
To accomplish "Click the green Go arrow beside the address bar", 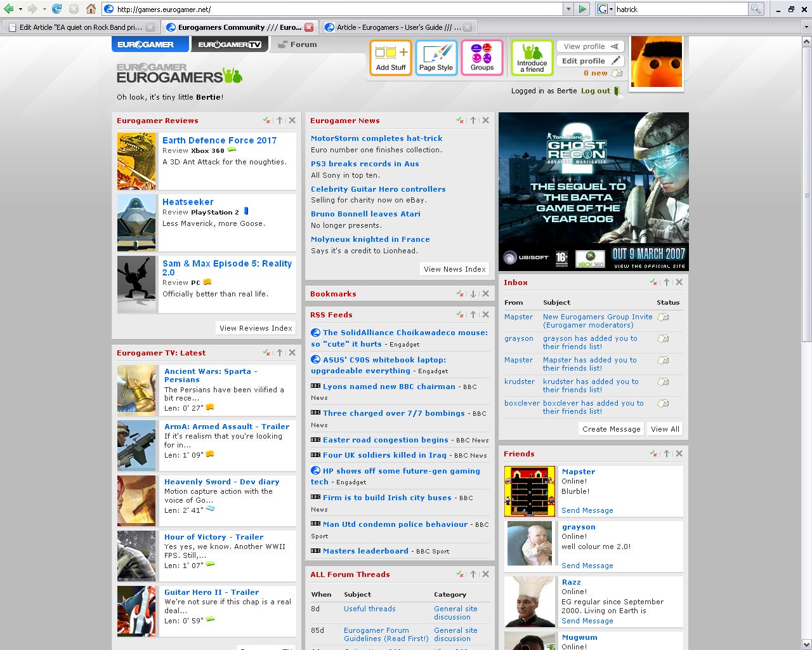I will coord(583,9).
